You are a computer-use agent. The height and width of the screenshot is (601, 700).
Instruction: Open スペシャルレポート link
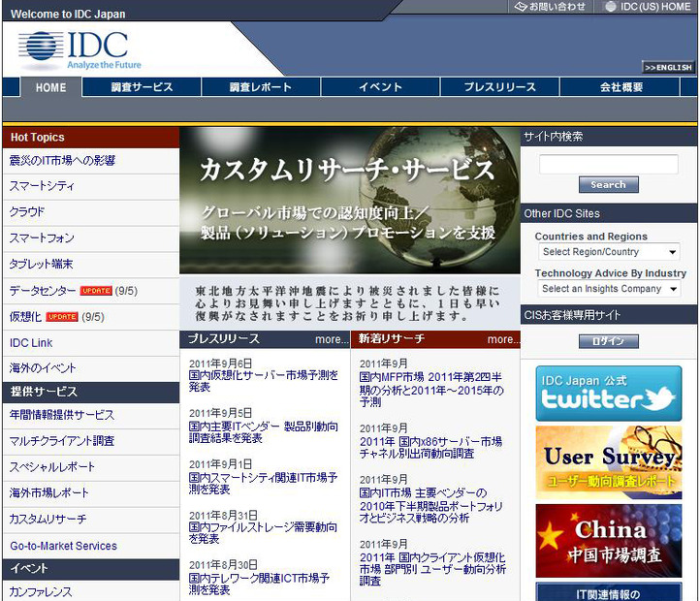51,467
